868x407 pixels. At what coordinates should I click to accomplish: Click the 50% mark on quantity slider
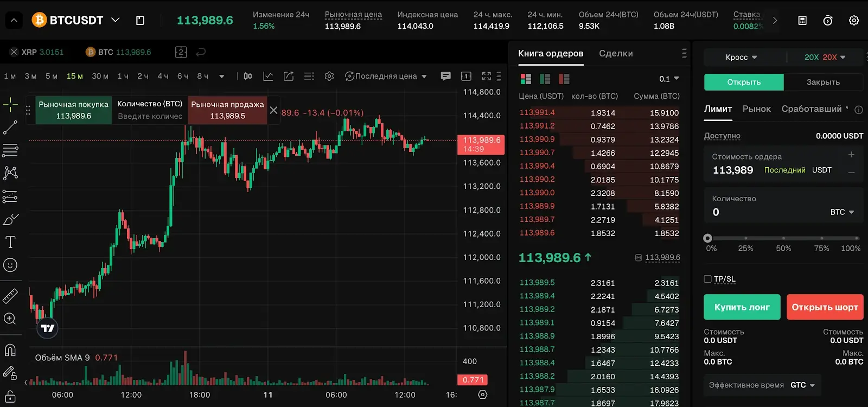click(x=783, y=238)
